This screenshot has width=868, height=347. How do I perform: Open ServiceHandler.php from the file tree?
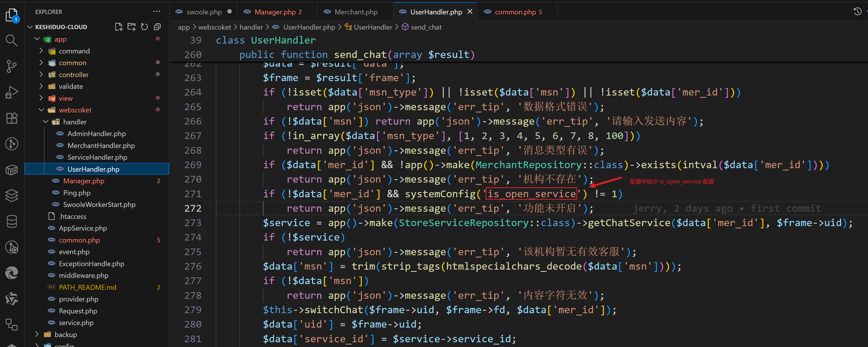[x=97, y=157]
